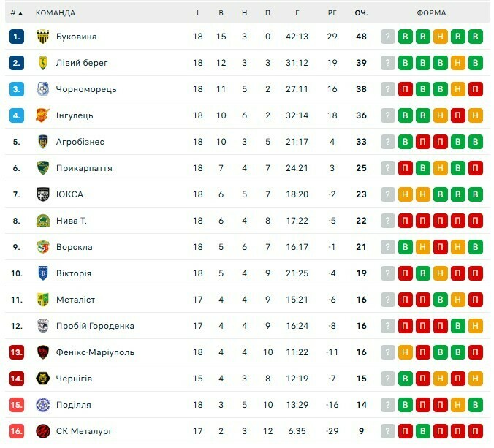Viewport: 494px width, 448px height.
Task: Click Поділля's latest green В form badge
Action: [476, 405]
